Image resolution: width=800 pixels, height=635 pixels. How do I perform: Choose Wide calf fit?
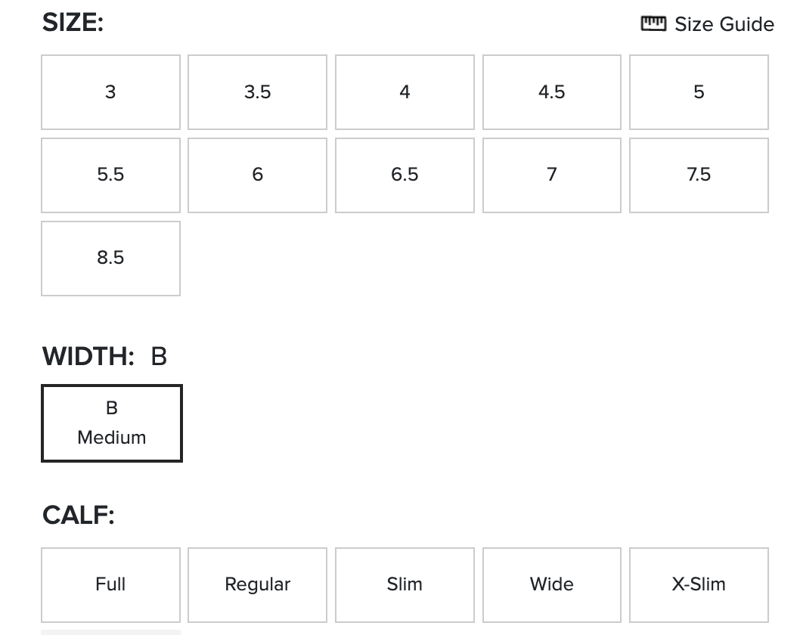(x=551, y=585)
